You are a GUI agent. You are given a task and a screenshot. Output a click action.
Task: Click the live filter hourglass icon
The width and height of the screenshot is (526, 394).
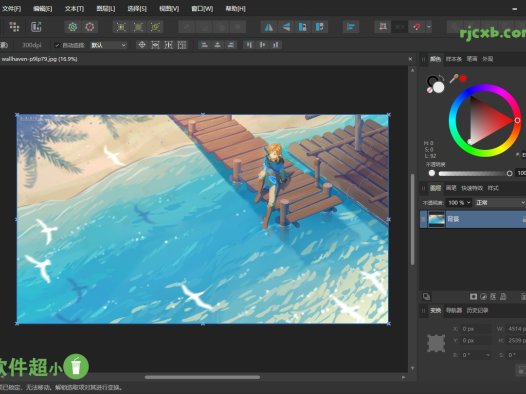(493, 296)
